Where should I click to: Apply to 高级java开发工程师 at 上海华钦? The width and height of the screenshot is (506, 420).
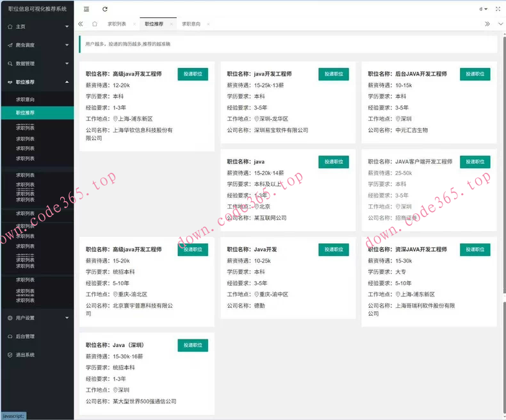coord(193,74)
